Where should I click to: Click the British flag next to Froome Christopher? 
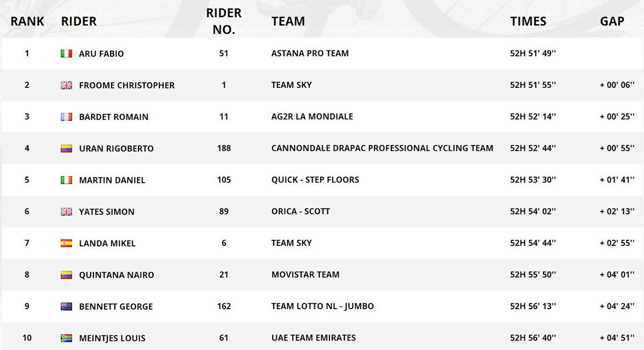66,85
